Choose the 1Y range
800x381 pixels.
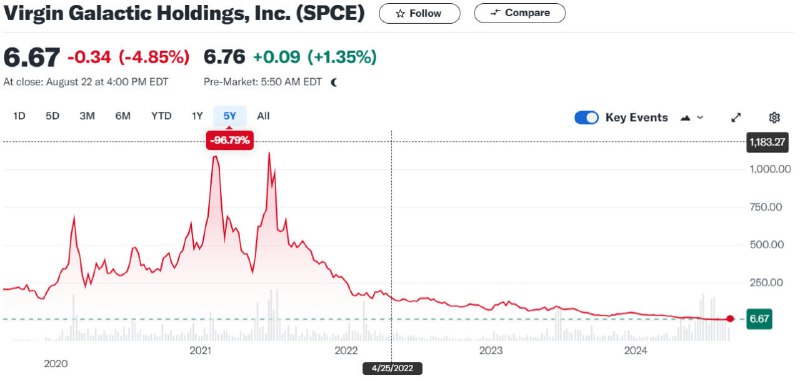click(197, 116)
